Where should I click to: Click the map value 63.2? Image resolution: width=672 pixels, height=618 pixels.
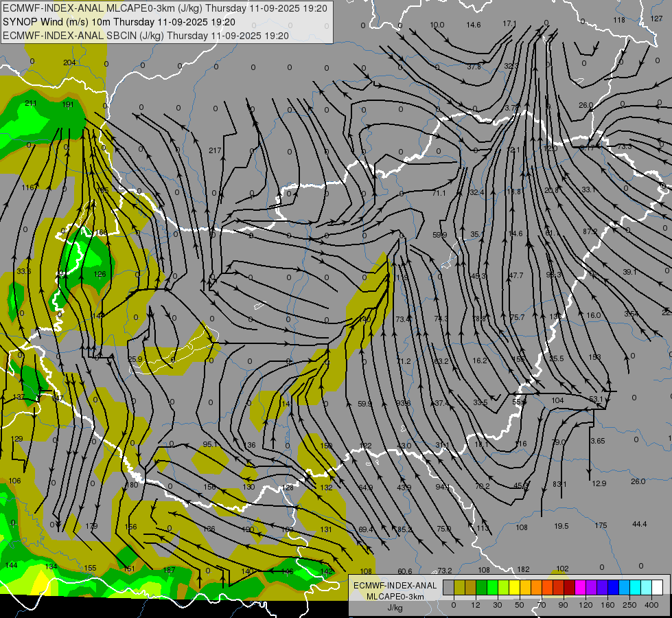point(441,361)
